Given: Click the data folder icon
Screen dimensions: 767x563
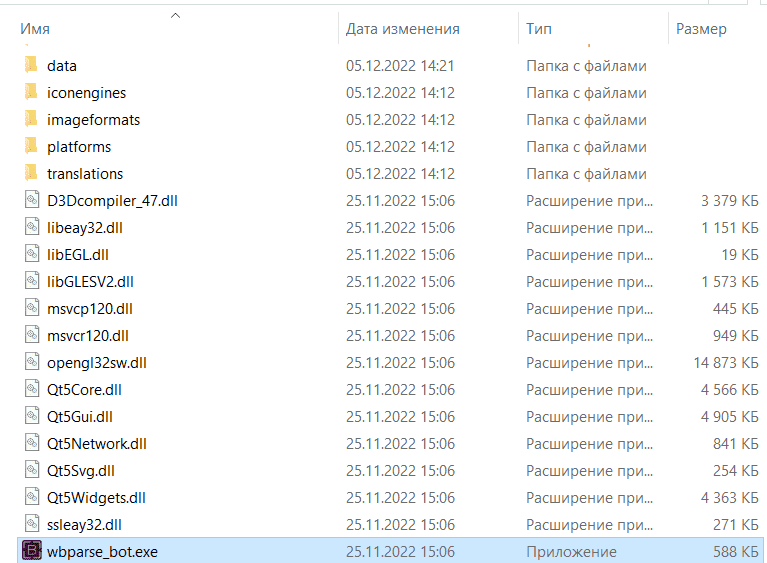Looking at the screenshot, I should click(x=31, y=65).
